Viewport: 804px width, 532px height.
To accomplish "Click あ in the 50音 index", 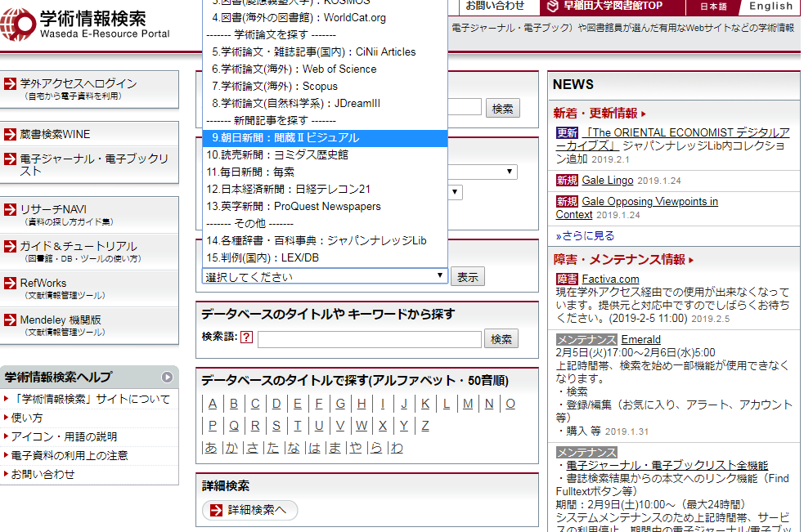I will click(211, 448).
